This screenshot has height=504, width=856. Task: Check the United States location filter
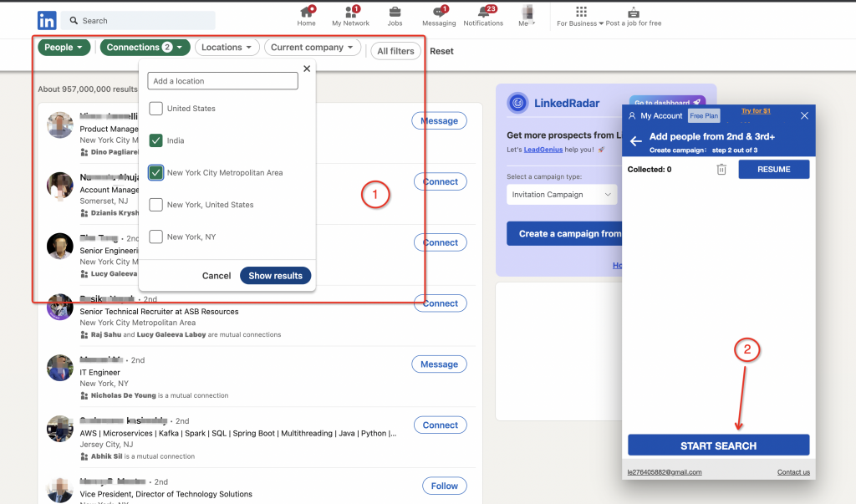pyautogui.click(x=155, y=109)
